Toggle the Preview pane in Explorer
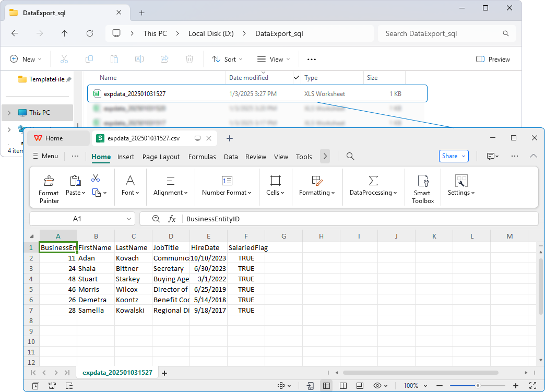The width and height of the screenshot is (545, 392). click(x=493, y=60)
